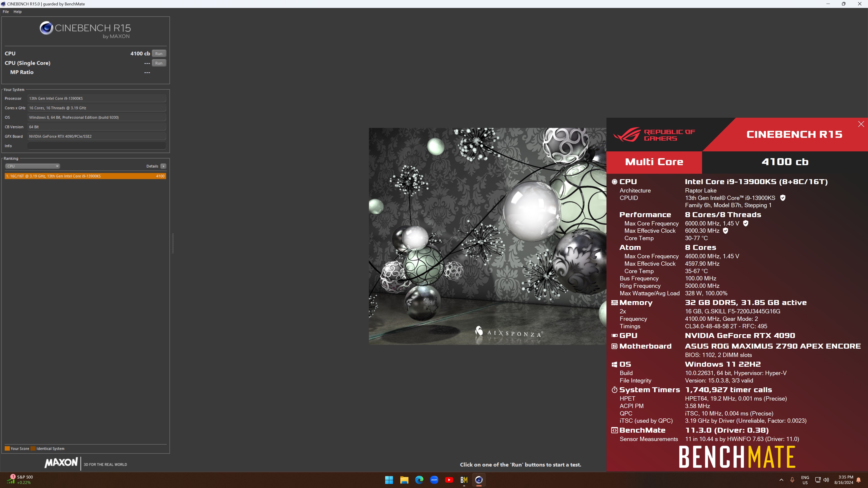Click the Cinebench taskbar icon

(x=479, y=480)
